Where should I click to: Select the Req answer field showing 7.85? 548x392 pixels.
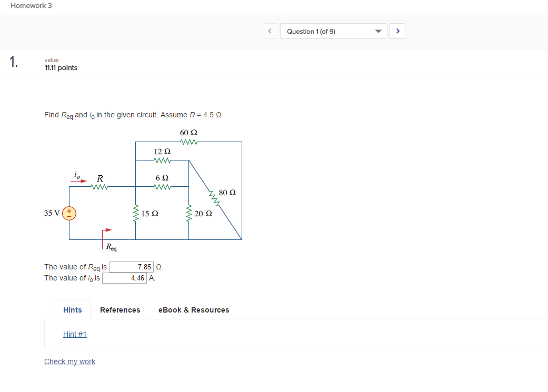point(131,267)
